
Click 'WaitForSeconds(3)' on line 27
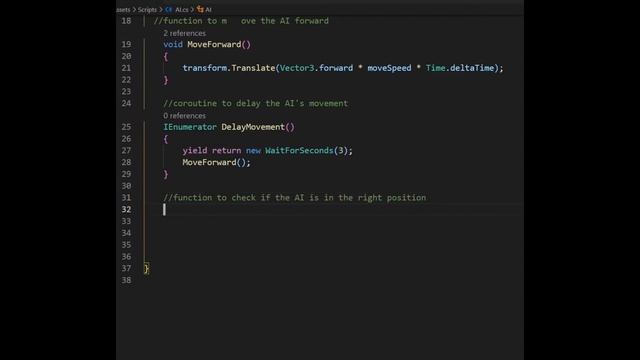307,150
